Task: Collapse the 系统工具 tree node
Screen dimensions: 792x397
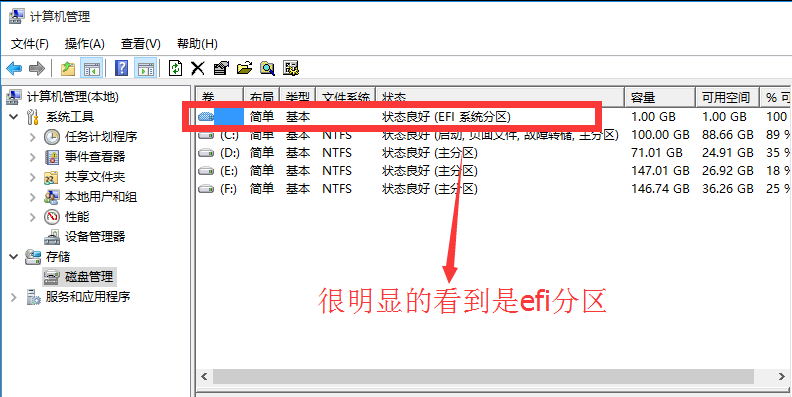Action: tap(14, 117)
